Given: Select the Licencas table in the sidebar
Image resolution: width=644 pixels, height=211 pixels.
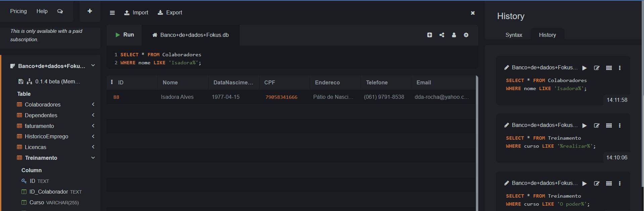Looking at the screenshot, I should (x=35, y=147).
